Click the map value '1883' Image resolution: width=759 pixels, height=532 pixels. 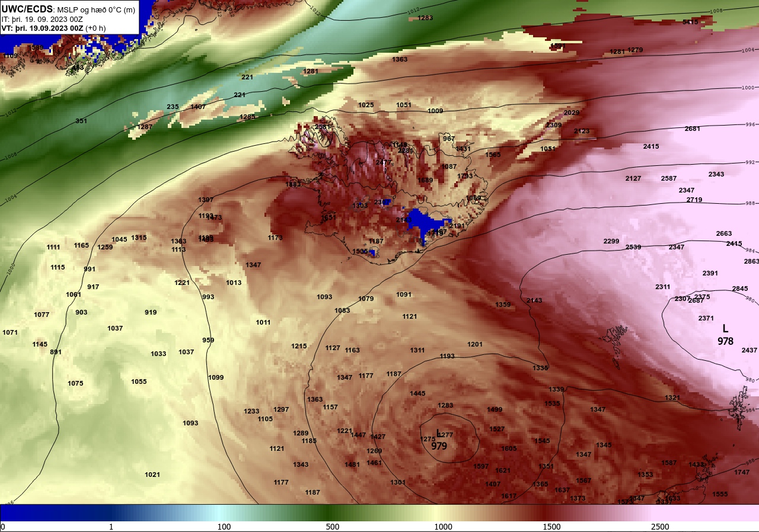pyautogui.click(x=294, y=184)
